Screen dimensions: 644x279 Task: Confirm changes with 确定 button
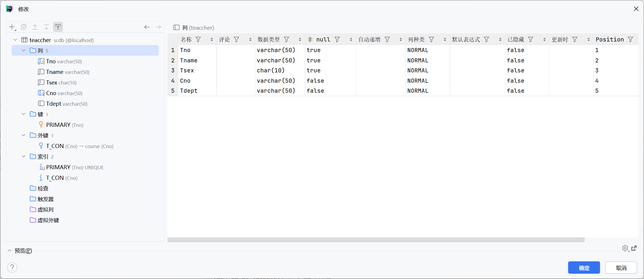coord(584,268)
